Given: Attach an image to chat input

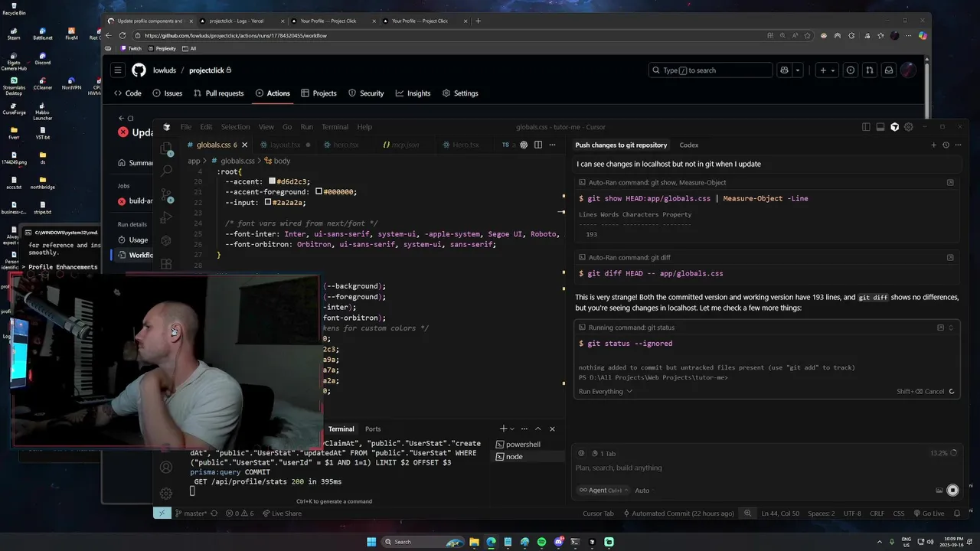Looking at the screenshot, I should click(939, 491).
